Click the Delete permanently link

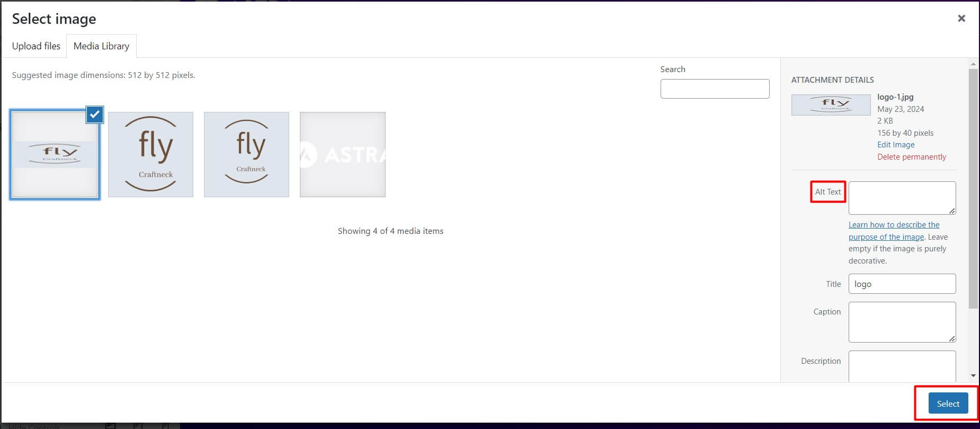tap(912, 157)
